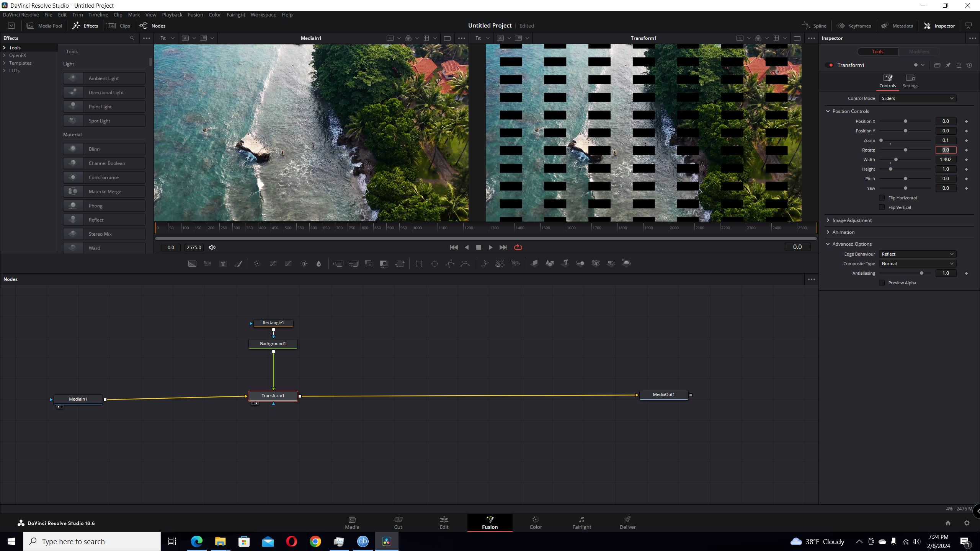
Task: Enable the Flip Vertical checkbox
Action: coord(882,207)
